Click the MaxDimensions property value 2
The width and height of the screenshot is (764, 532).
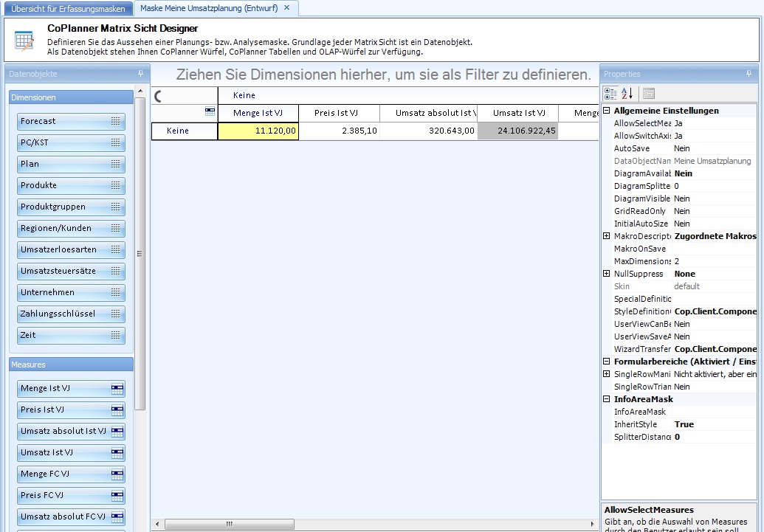coord(715,261)
